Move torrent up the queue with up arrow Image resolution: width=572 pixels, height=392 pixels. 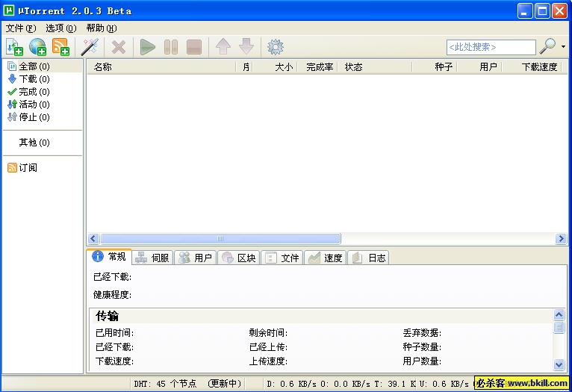click(x=223, y=47)
